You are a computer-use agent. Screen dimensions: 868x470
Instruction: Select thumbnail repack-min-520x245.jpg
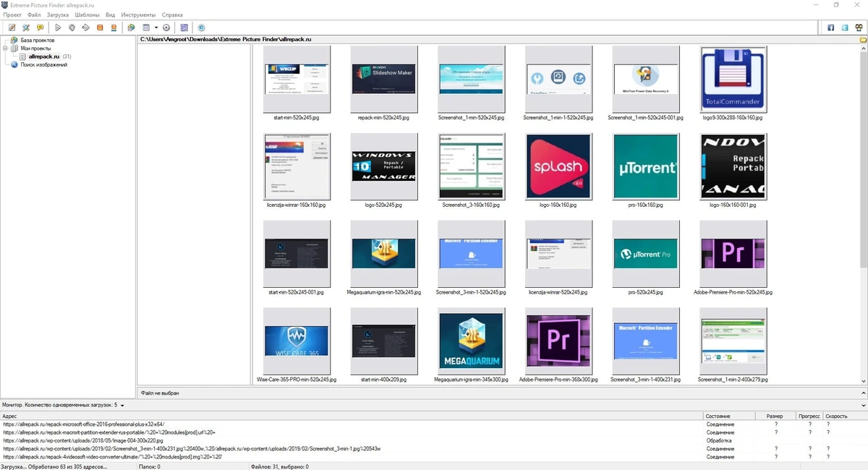tap(383, 79)
